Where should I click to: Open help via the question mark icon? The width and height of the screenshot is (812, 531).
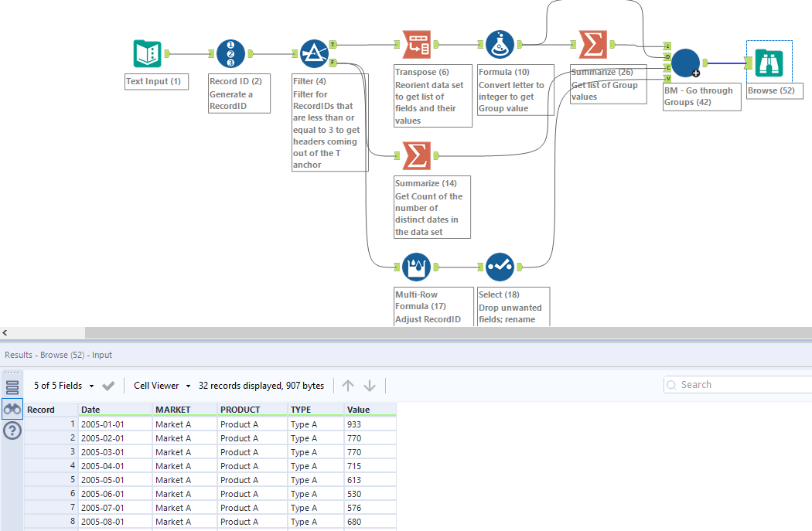(12, 431)
